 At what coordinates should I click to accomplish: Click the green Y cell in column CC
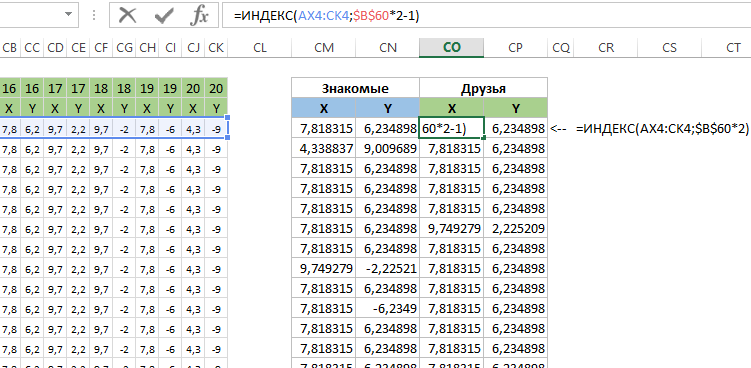[32, 108]
